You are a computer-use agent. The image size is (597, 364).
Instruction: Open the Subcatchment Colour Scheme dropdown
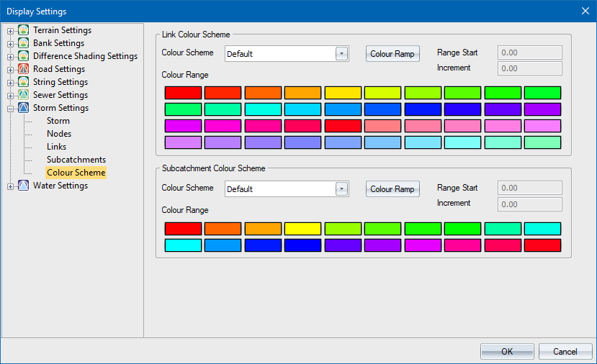(x=341, y=189)
